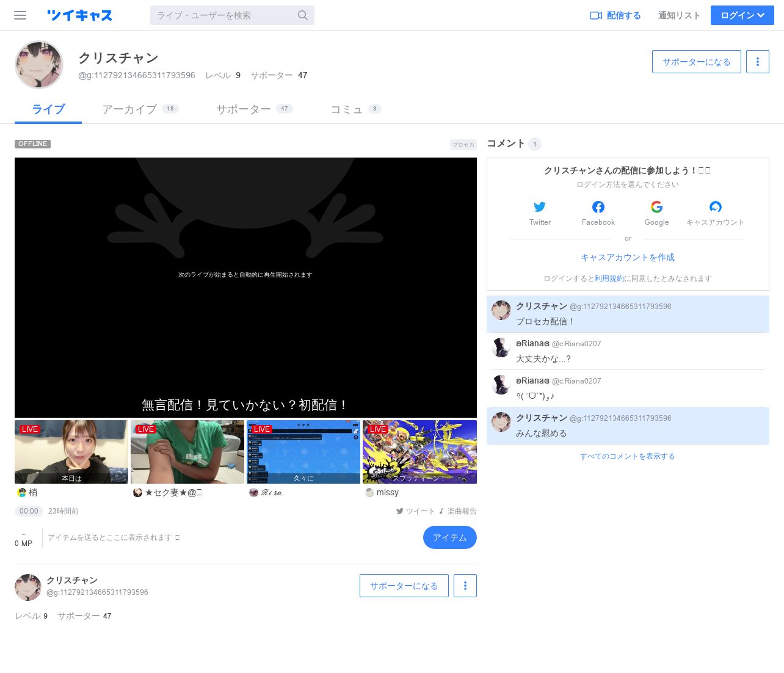Switch to the アーカイブ tab
Screen dimensions: 784x673
pyautogui.click(x=140, y=109)
